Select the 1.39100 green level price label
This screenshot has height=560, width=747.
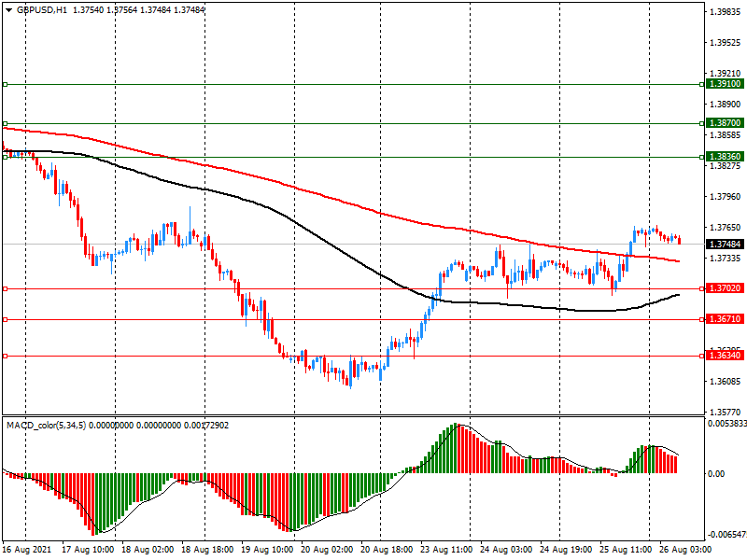726,84
